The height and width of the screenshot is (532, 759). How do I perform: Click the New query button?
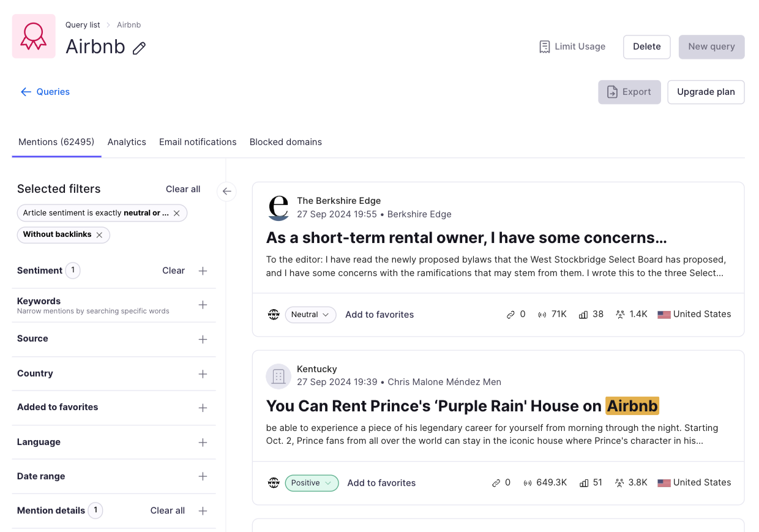click(x=711, y=47)
